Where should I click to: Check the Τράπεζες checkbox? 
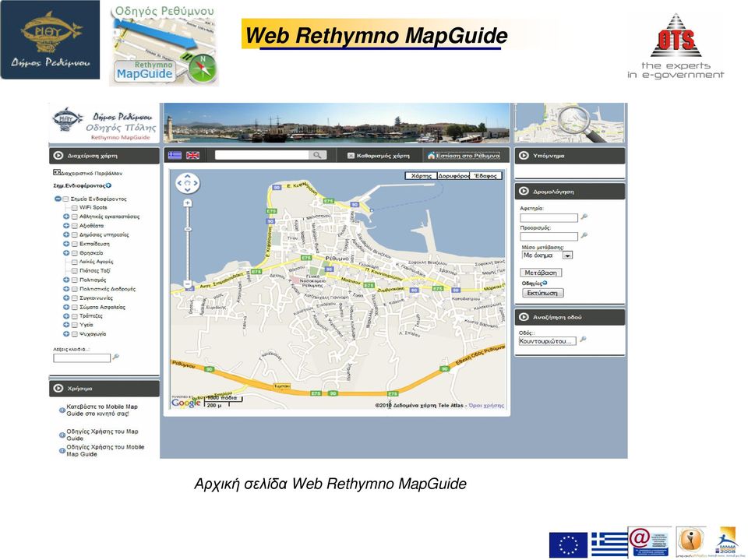tap(75, 315)
